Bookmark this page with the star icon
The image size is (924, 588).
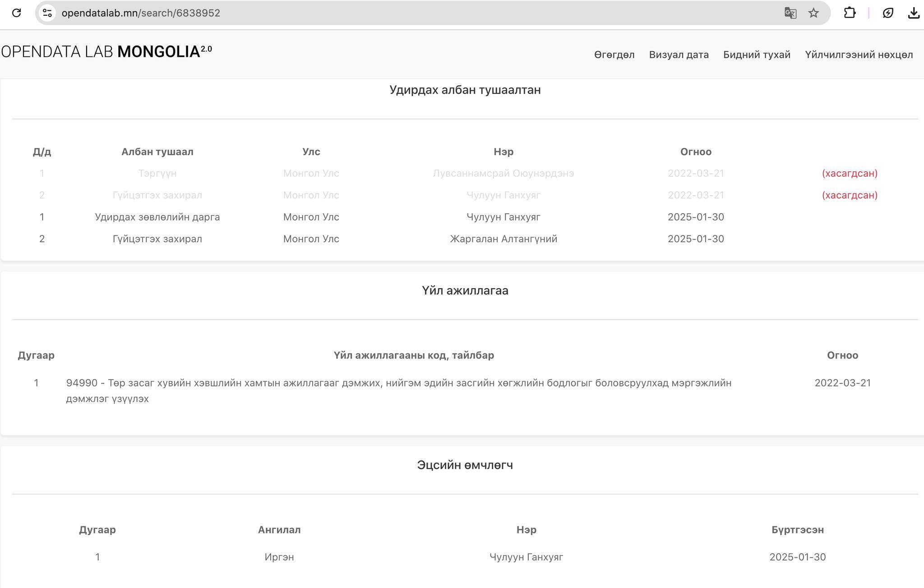coord(813,13)
